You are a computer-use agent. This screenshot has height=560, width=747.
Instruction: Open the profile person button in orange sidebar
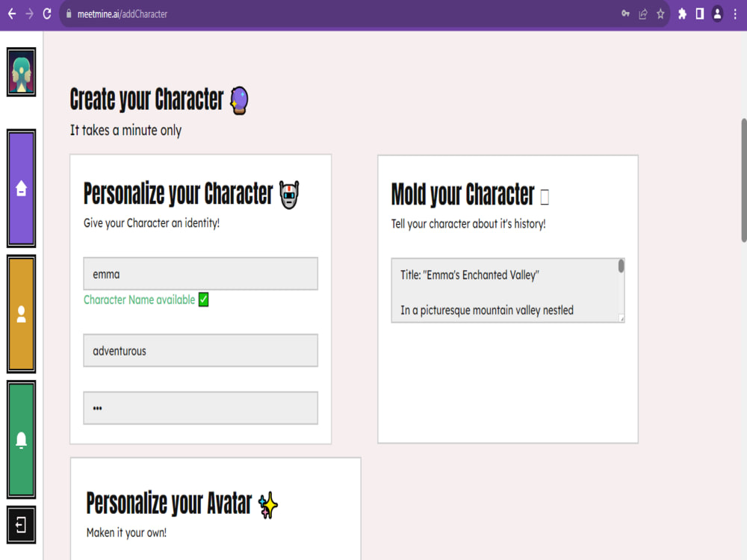point(21,314)
